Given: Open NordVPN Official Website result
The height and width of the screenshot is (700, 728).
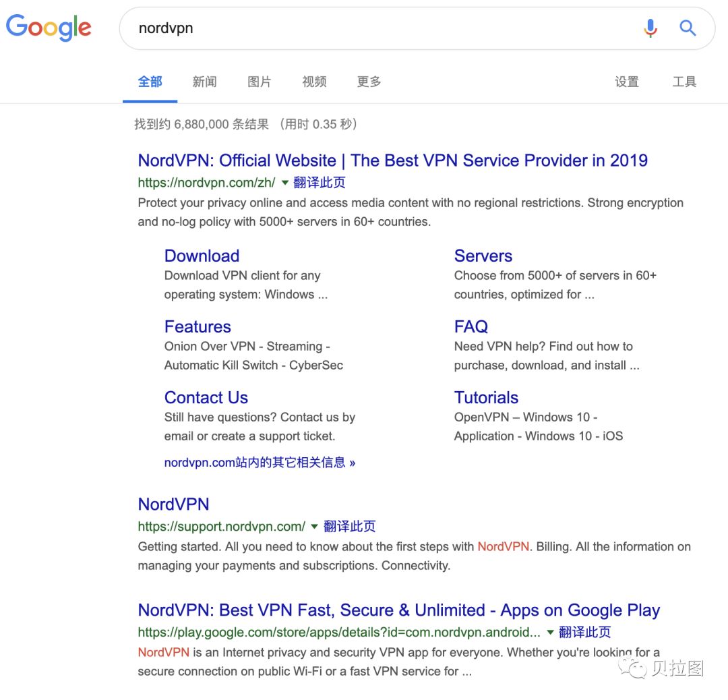Looking at the screenshot, I should 392,161.
